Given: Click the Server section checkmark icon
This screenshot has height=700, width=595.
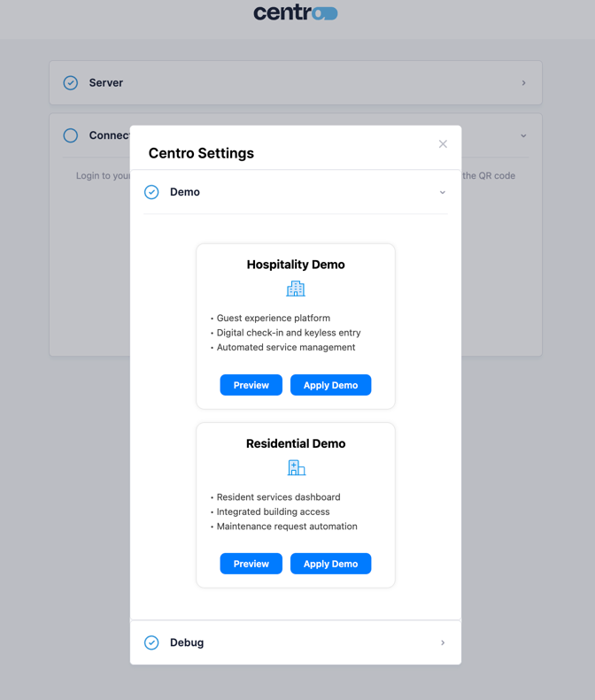Looking at the screenshot, I should (71, 82).
